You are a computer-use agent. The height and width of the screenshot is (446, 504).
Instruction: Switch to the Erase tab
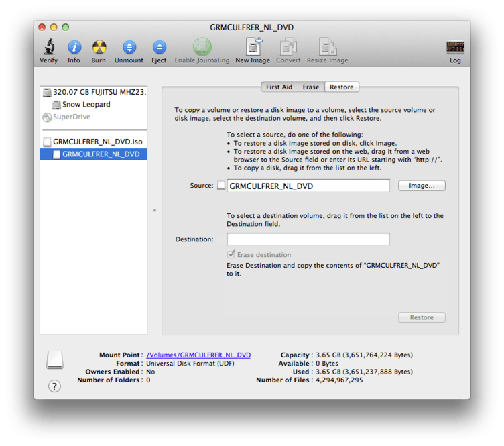coord(311,87)
